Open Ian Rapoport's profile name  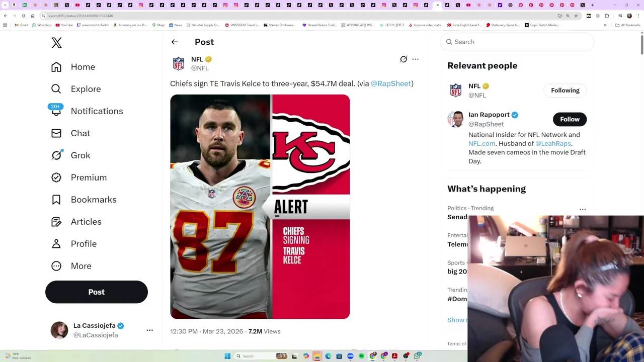(x=489, y=115)
